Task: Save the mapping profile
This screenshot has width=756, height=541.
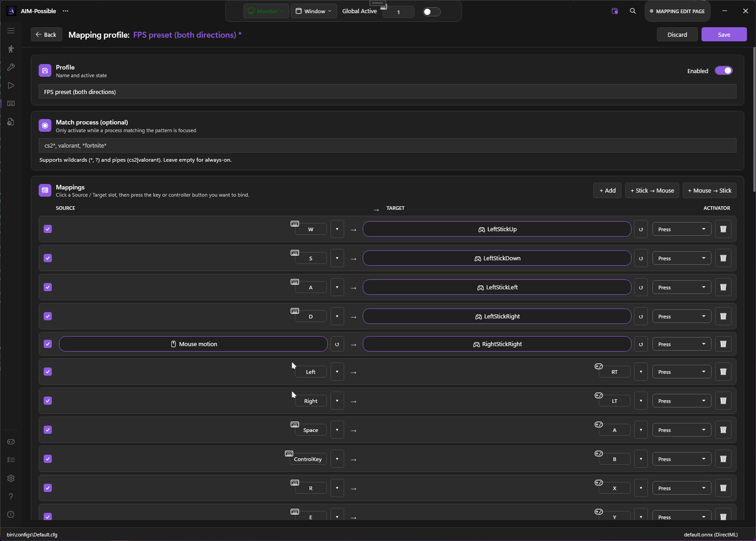Action: coord(724,35)
